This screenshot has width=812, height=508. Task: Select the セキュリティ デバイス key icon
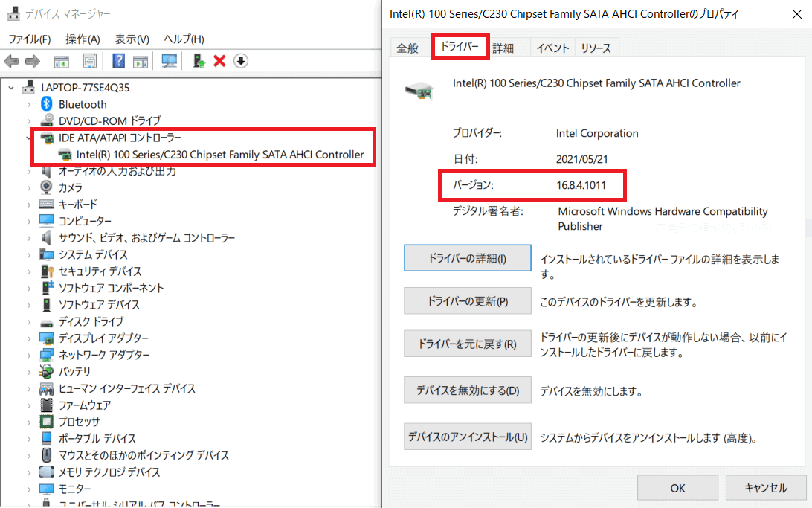click(47, 271)
